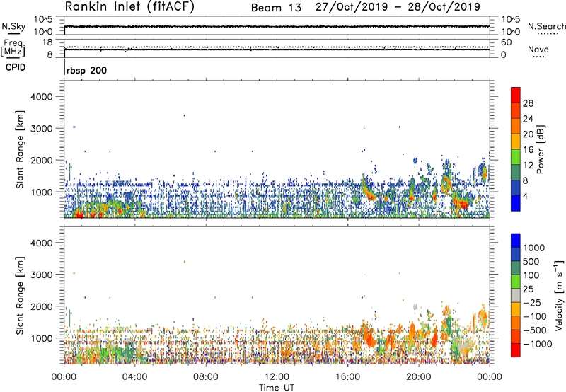Click the '18' frequency axis tick
Screen dimensions: 566x392
tap(48, 42)
